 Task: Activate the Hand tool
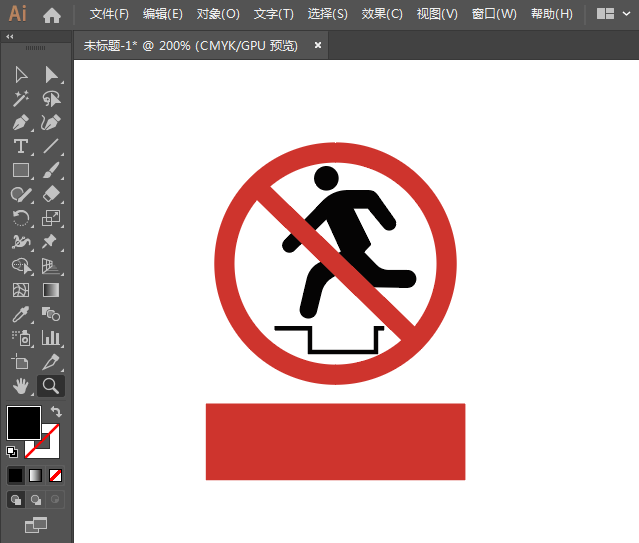(x=21, y=386)
